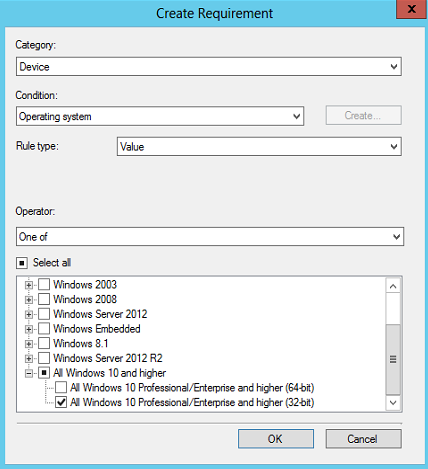Select the Windows 2008 label text
This screenshot has height=469, width=428.
(x=85, y=299)
